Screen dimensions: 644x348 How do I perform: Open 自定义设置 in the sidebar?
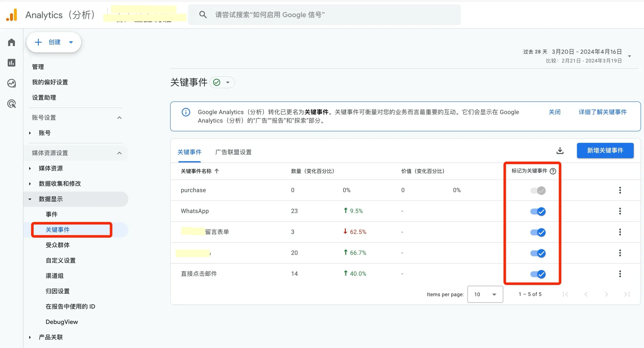point(61,260)
